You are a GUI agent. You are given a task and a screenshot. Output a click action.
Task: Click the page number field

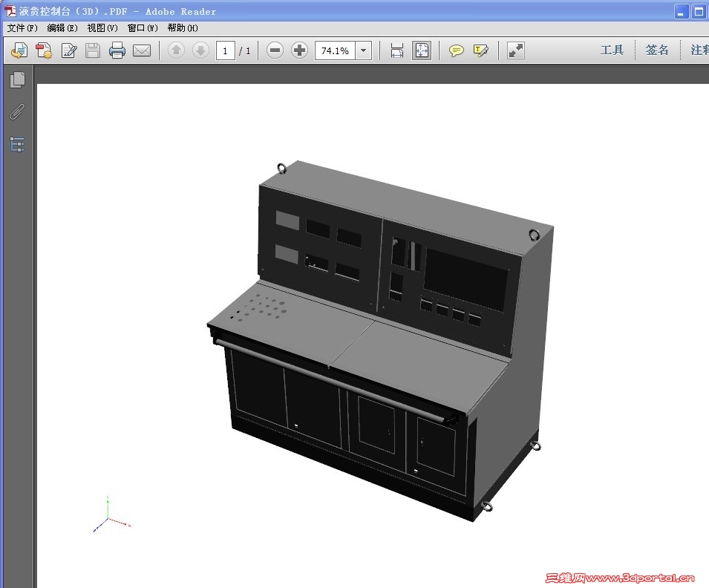(x=225, y=50)
